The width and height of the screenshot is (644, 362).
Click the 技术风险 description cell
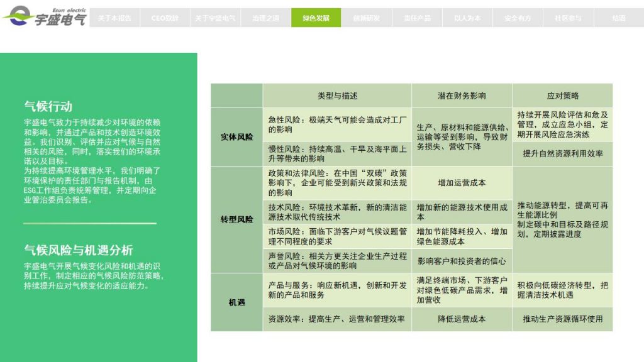337,212
